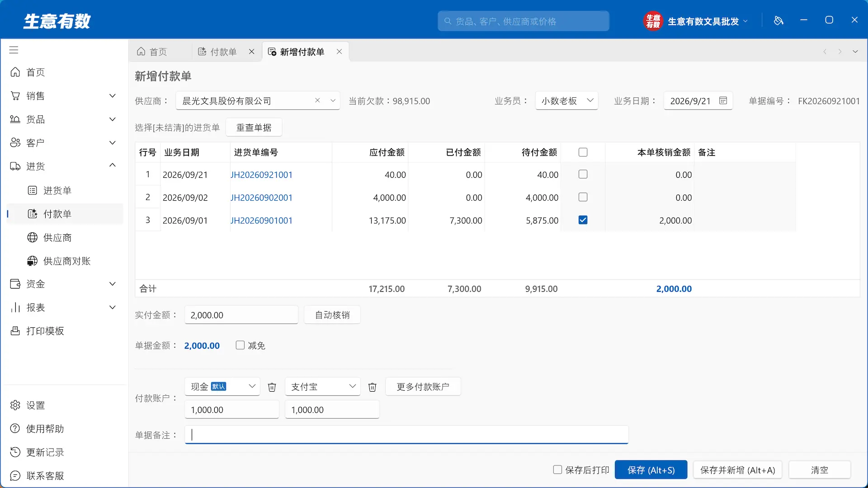
Task: Enable the 减免 checkbox
Action: (x=240, y=345)
